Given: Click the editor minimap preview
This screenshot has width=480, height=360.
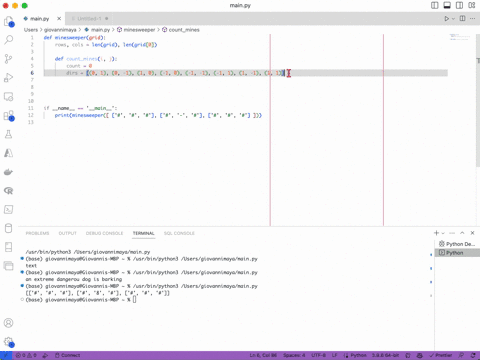Looking at the screenshot, I should [459, 37].
